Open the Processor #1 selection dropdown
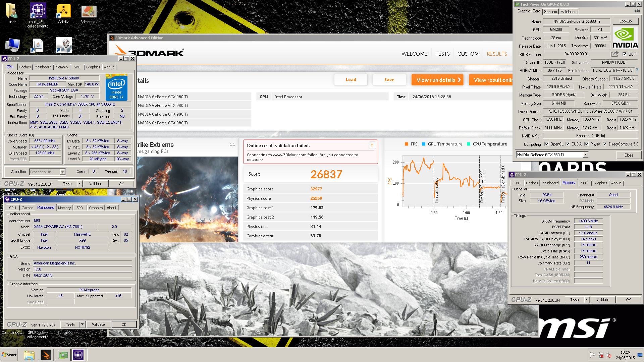The height and width of the screenshot is (362, 644). (x=62, y=172)
